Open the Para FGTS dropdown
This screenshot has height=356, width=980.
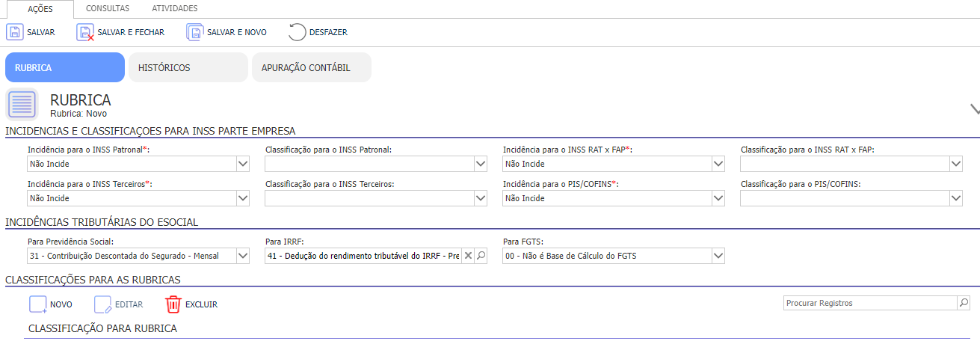(718, 256)
